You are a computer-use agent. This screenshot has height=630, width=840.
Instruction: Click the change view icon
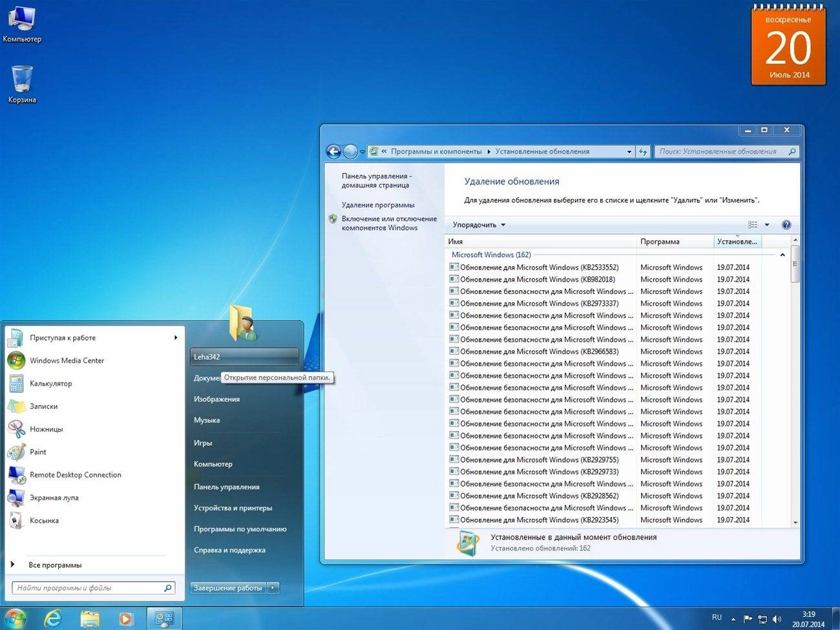coord(753,225)
